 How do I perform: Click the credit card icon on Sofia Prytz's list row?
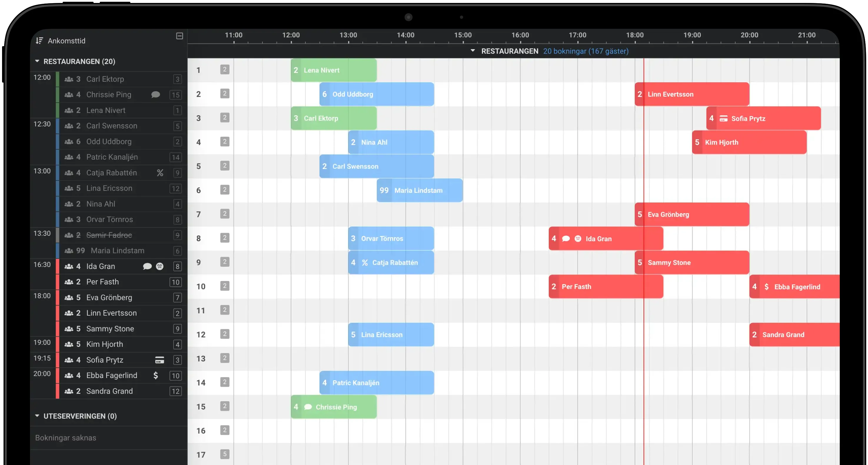point(159,360)
